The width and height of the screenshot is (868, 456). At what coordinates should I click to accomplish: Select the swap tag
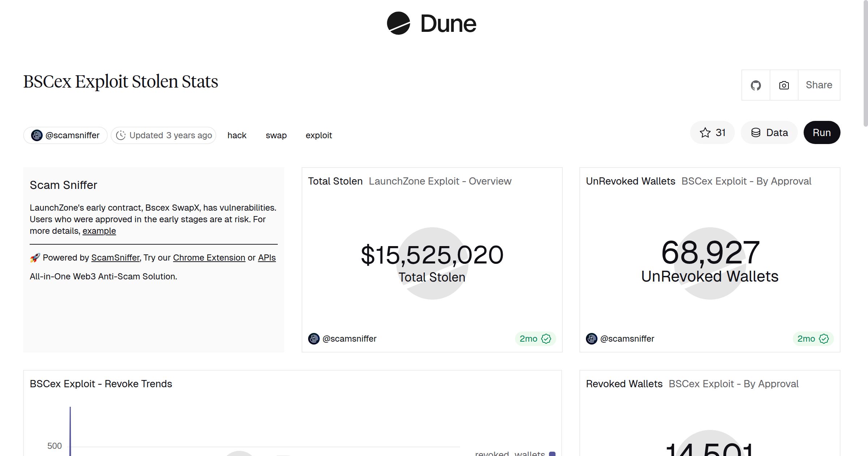click(276, 135)
